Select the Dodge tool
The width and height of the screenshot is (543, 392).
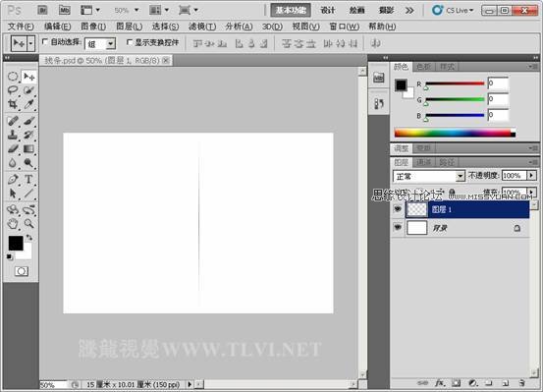pos(28,162)
